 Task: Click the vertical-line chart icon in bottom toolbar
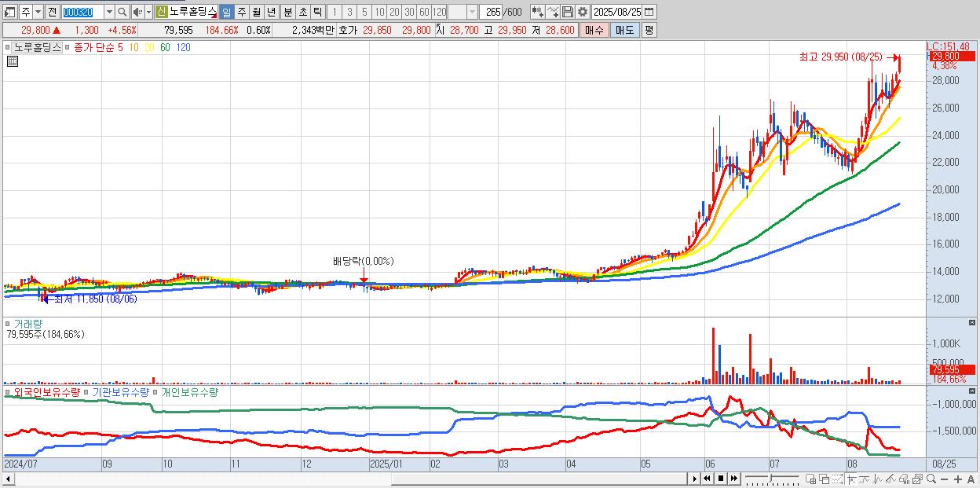click(878, 479)
